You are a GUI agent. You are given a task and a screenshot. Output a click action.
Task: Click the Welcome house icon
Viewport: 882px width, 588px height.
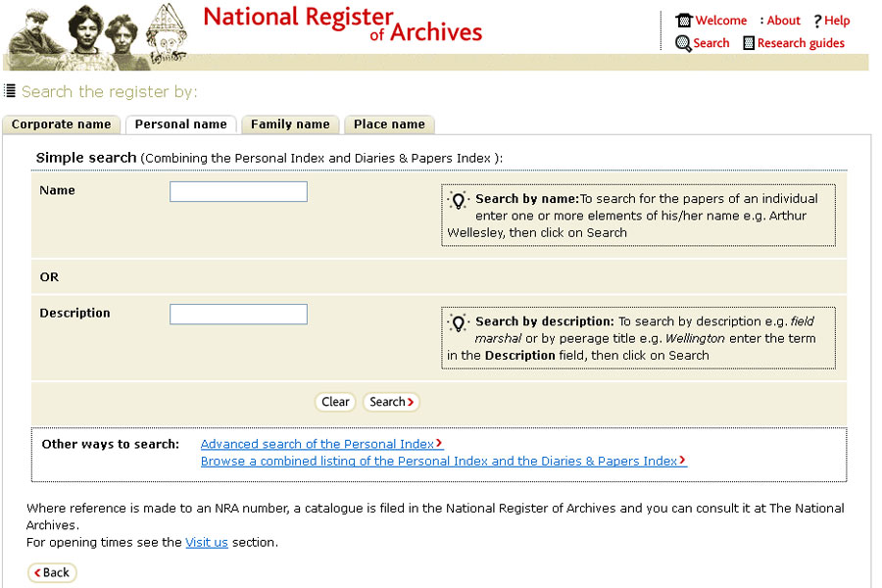(x=684, y=20)
